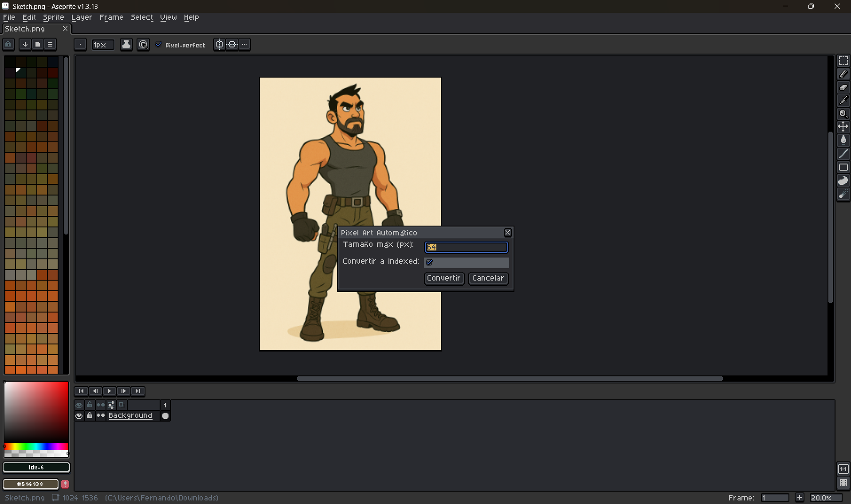Click the Tamaño máx (px) input field
This screenshot has width=851, height=504.
click(466, 247)
